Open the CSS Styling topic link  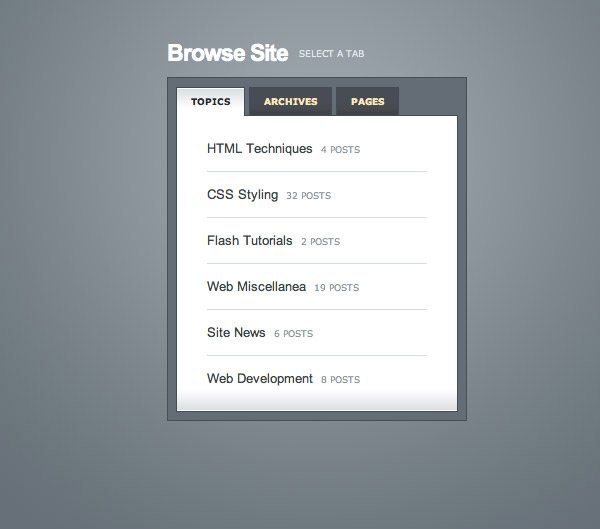pyautogui.click(x=242, y=194)
